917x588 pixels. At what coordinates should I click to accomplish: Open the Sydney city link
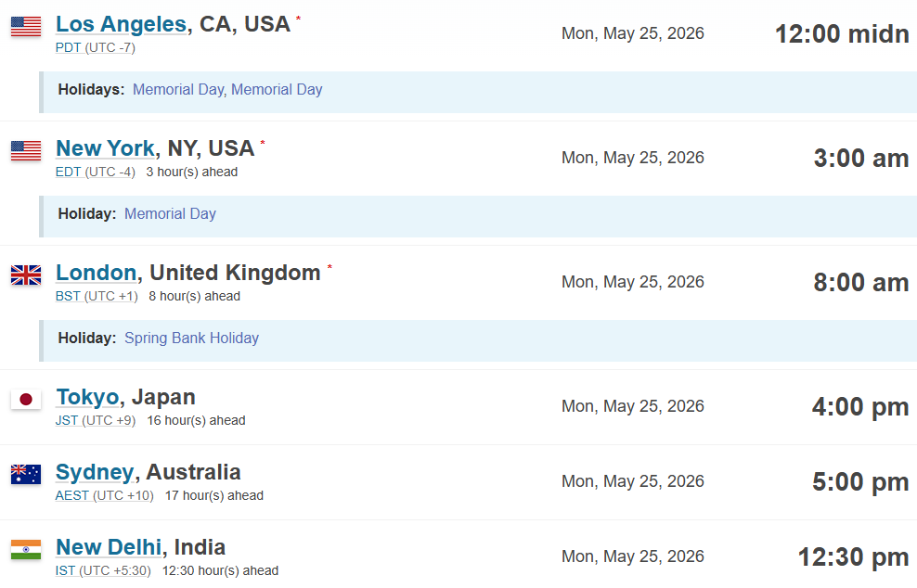point(95,472)
